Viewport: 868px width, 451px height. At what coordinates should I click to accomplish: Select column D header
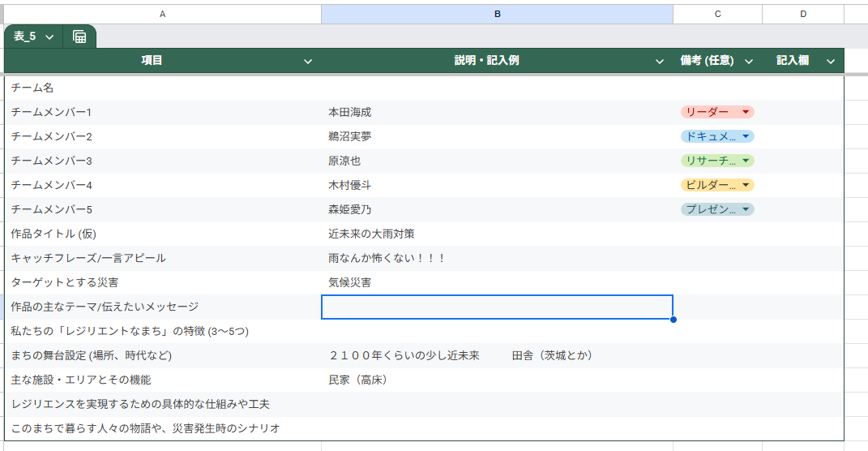click(x=802, y=14)
